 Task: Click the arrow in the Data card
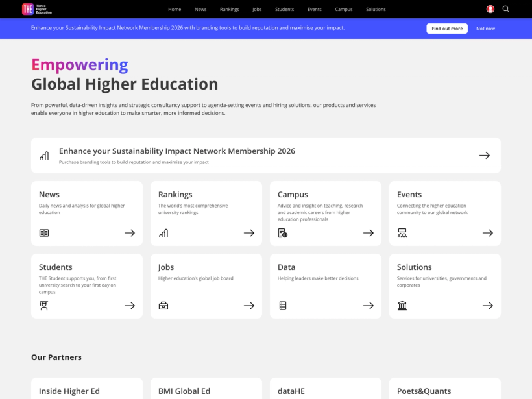[x=369, y=306]
